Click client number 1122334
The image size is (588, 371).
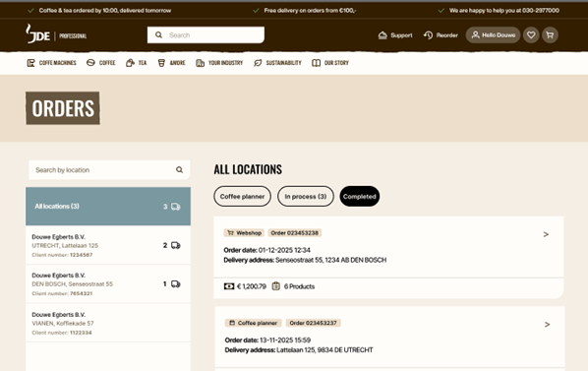(81, 333)
